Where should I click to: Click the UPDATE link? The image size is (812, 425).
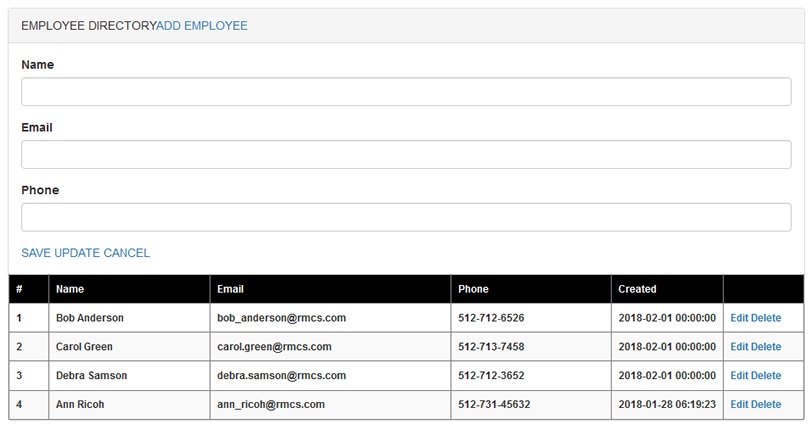[x=77, y=253]
